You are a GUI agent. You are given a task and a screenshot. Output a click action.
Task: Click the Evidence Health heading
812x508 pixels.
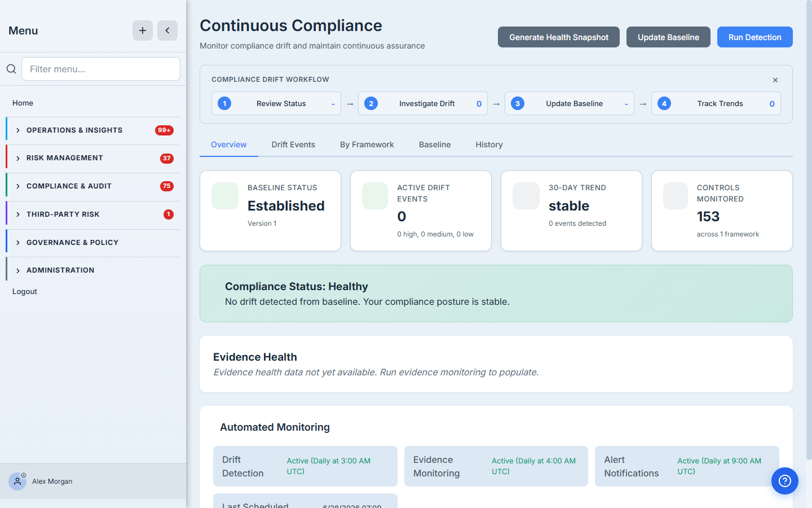(x=255, y=357)
